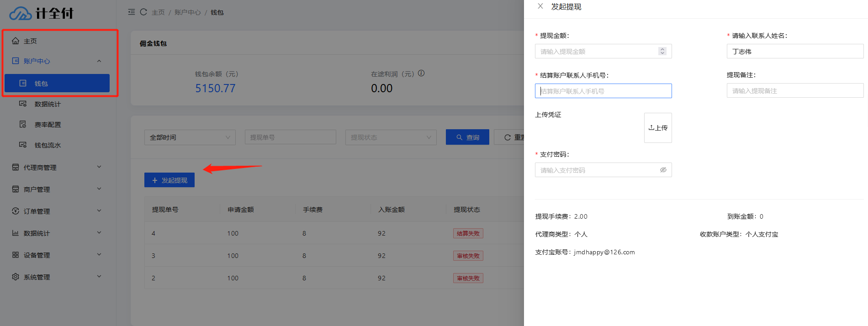Image resolution: width=868 pixels, height=326 pixels.
Task: Click the sidebar collapse icon in header
Action: pos(132,12)
